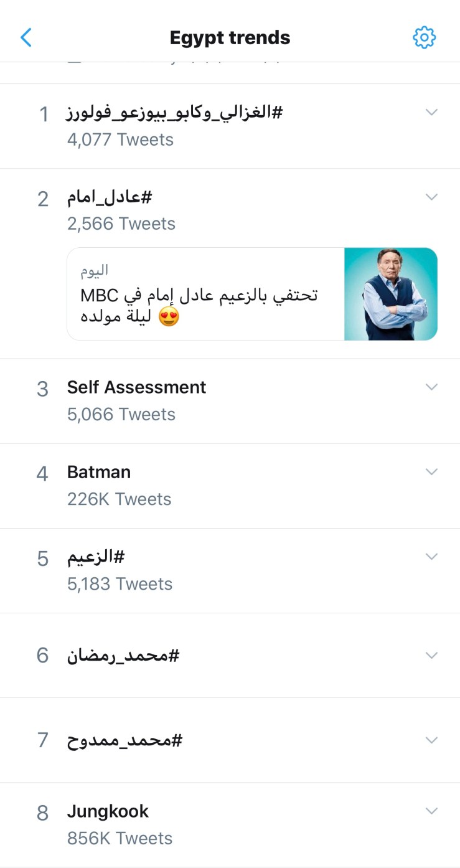
Task: Tap the back arrow icon
Action: [x=26, y=37]
